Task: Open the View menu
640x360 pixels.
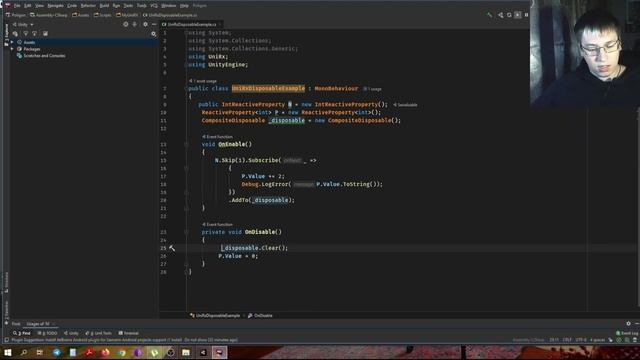Action: [x=39, y=6]
